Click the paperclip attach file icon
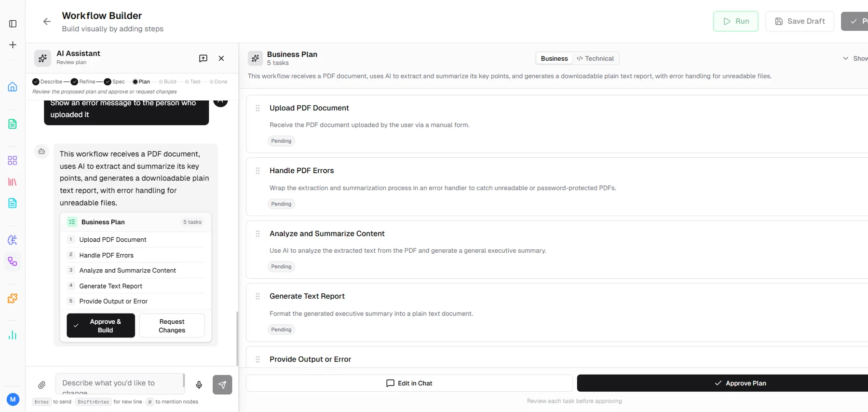 point(42,385)
